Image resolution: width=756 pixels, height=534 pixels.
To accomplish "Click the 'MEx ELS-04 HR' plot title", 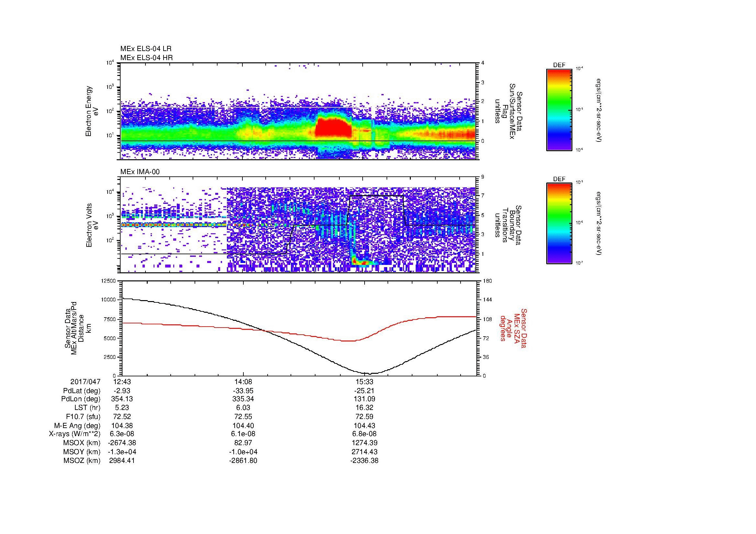I will pyautogui.click(x=146, y=58).
